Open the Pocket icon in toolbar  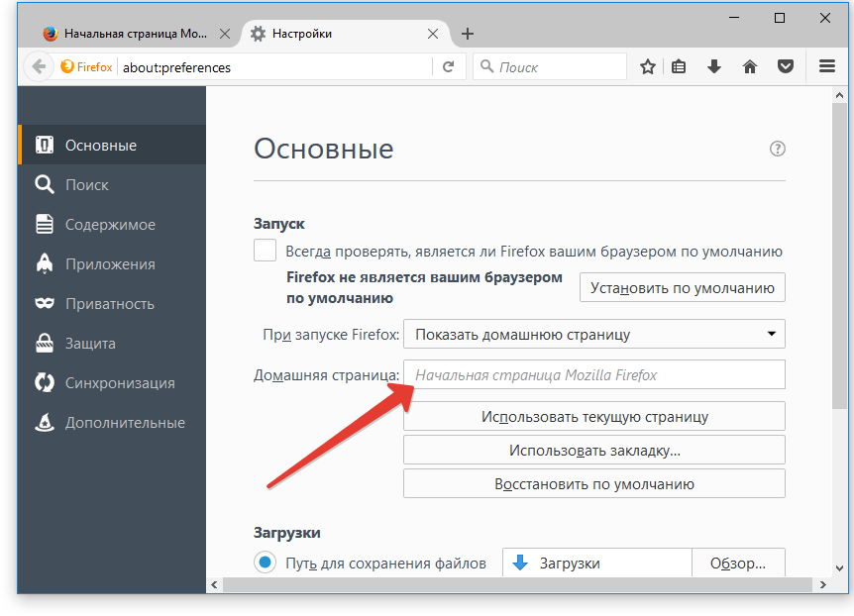point(786,67)
